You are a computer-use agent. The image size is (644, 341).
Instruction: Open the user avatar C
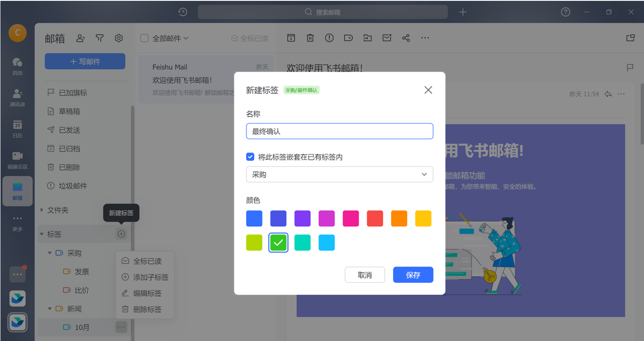point(18,33)
